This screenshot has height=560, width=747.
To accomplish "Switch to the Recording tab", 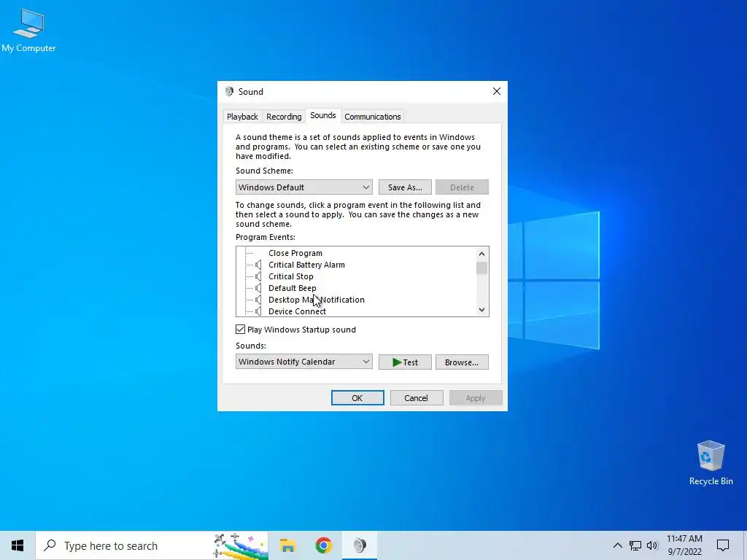I will 284,117.
